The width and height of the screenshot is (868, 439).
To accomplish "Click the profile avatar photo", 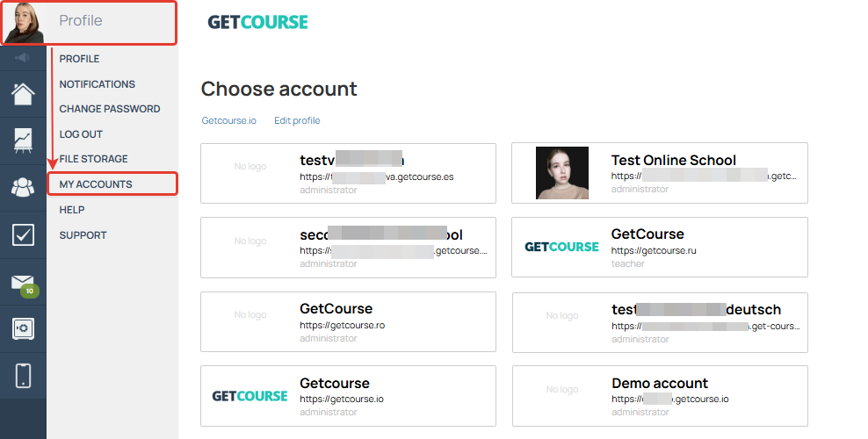I will pyautogui.click(x=23, y=23).
